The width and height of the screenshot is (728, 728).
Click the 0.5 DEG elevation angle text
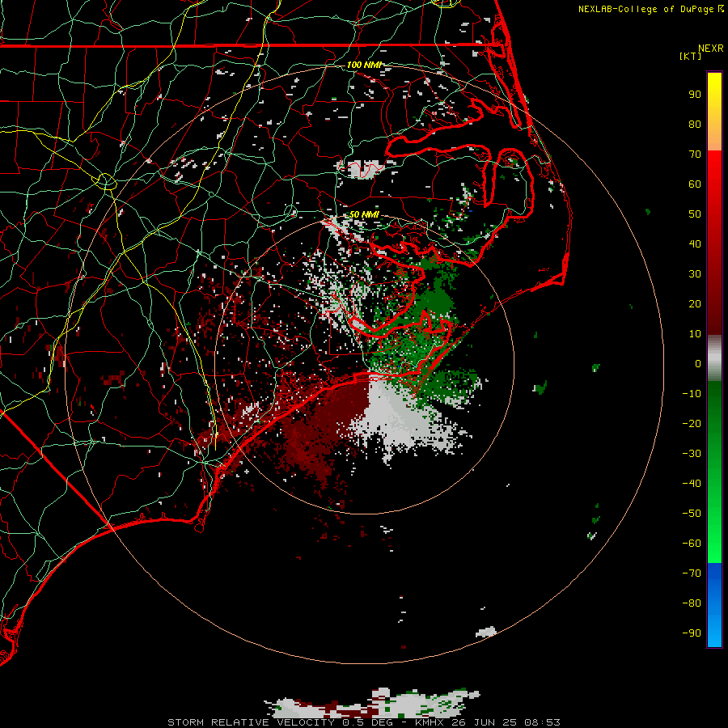(368, 722)
